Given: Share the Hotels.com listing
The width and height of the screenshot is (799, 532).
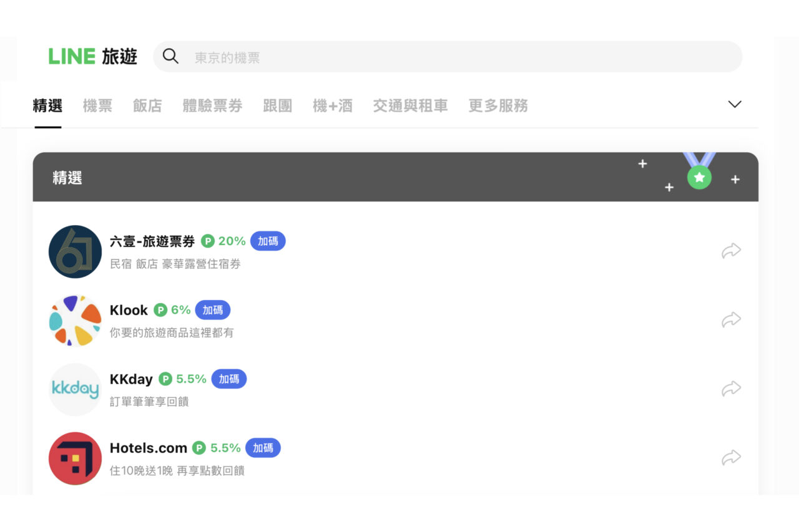Looking at the screenshot, I should pyautogui.click(x=731, y=458).
